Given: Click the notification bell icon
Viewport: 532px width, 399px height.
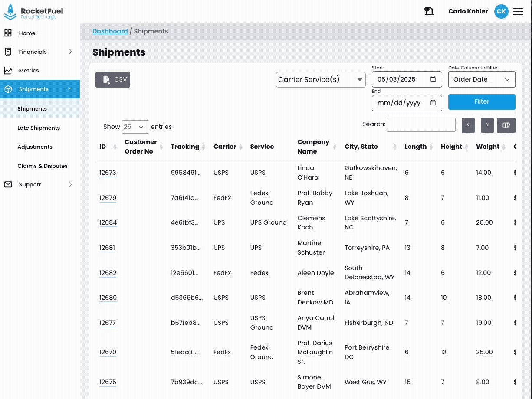Looking at the screenshot, I should [x=429, y=12].
